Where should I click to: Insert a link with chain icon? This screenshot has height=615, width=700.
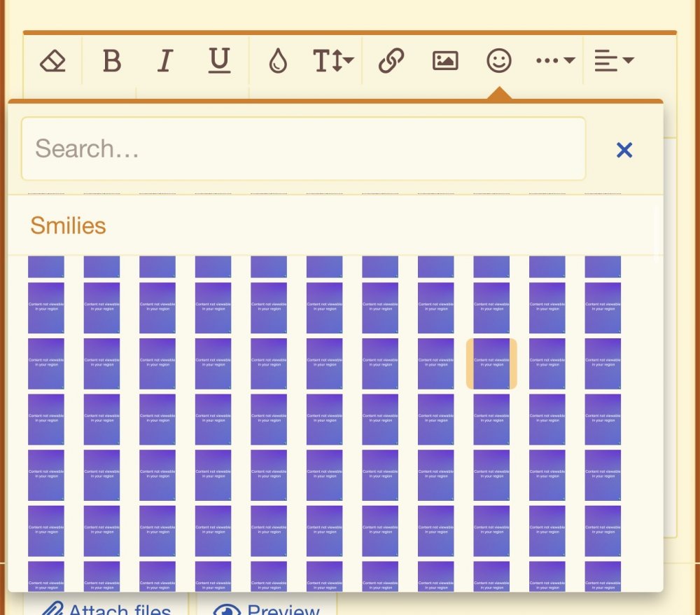click(x=391, y=60)
